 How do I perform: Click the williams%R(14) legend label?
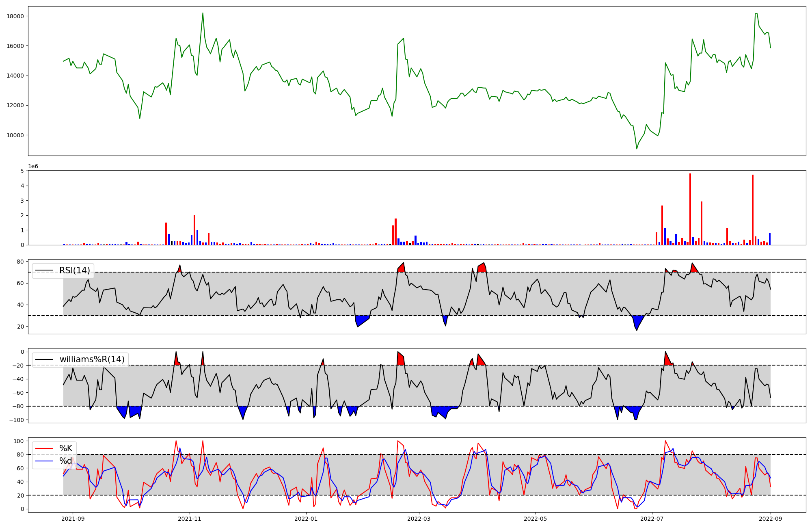92,359
